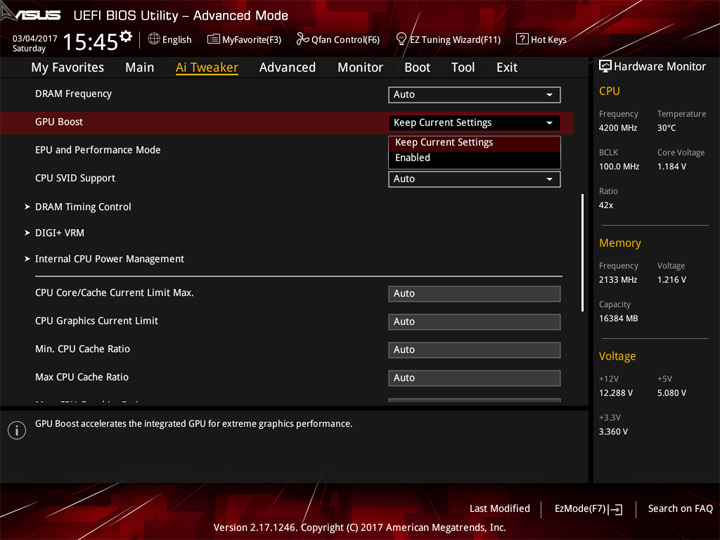Click the Min. CPU Cache Ratio field
This screenshot has height=540, width=720.
tap(474, 350)
